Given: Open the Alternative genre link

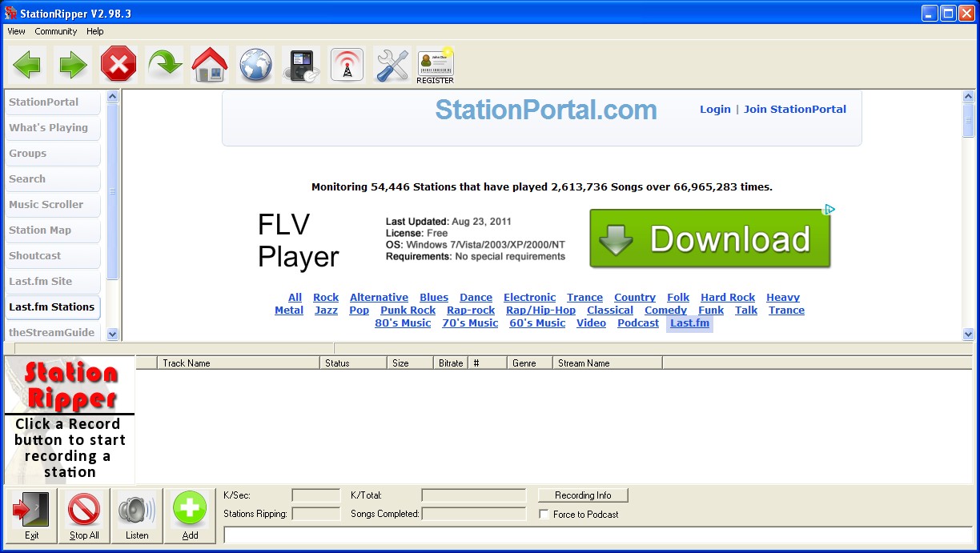Looking at the screenshot, I should tap(379, 298).
